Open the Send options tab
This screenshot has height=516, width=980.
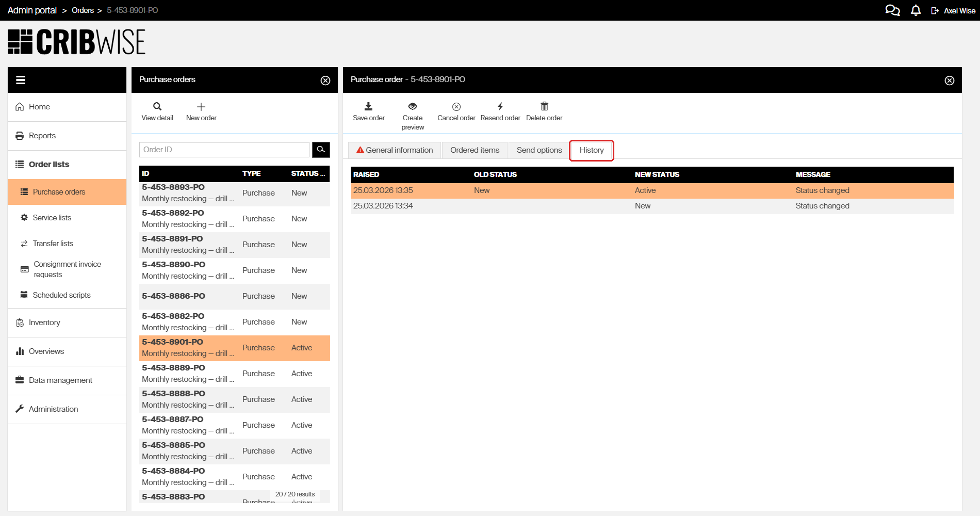(539, 150)
